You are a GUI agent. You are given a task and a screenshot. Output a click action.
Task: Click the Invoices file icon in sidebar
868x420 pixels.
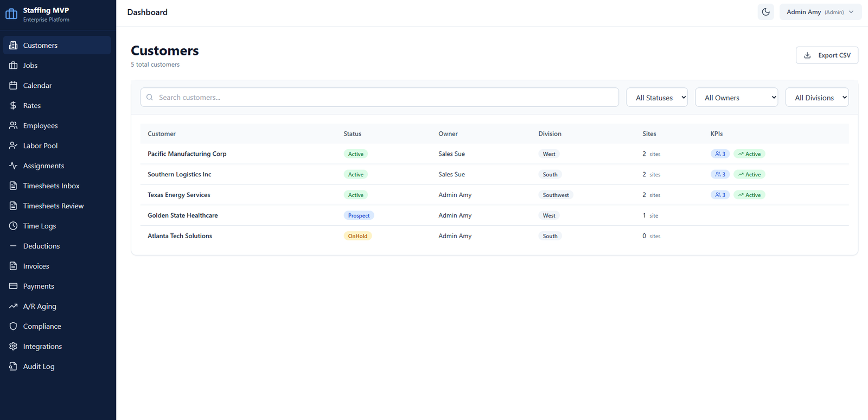(14, 266)
